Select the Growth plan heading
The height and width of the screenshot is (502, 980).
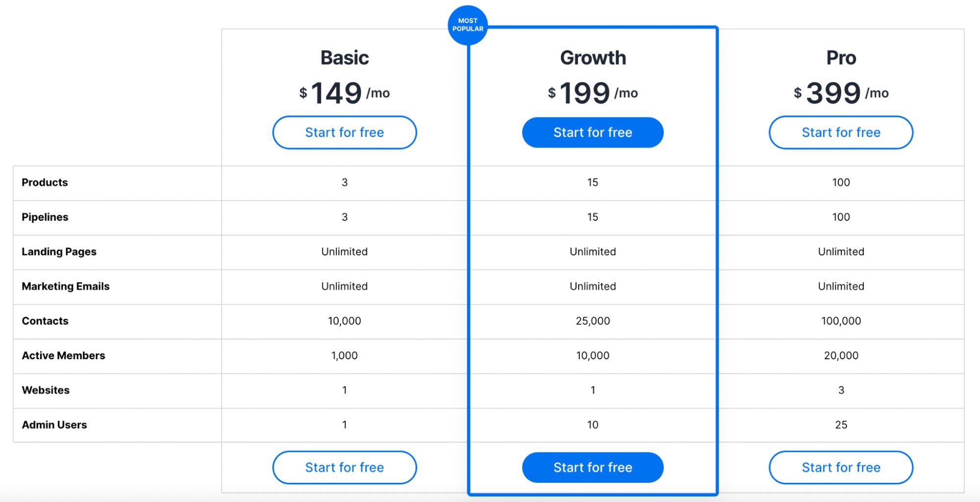click(x=593, y=58)
